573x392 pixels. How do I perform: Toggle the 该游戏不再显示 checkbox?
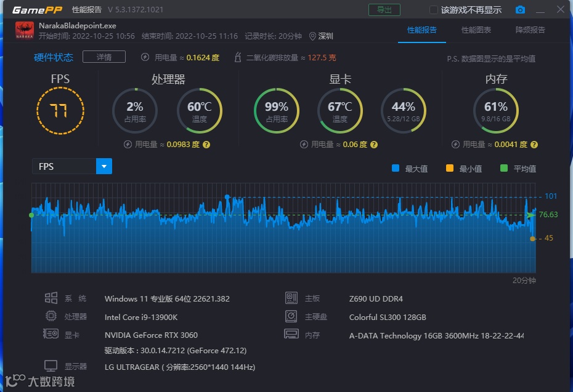pyautogui.click(x=433, y=10)
